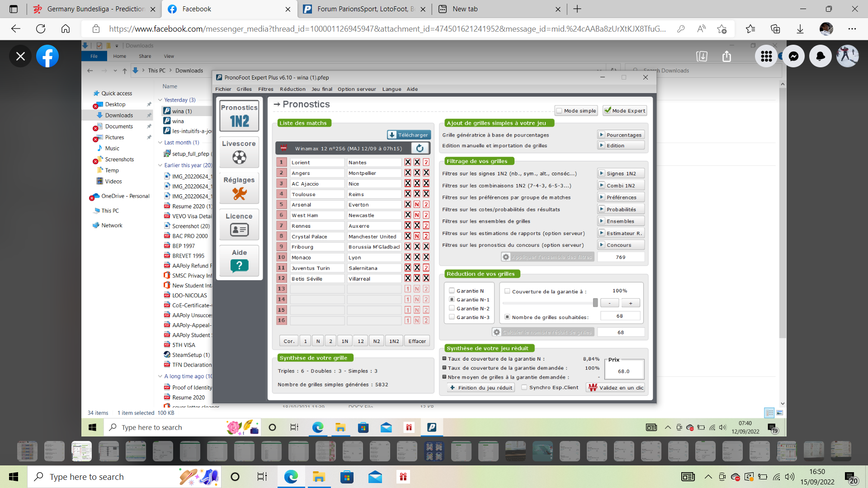Open the Messenger chat icon
868x488 pixels.
pos(793,56)
